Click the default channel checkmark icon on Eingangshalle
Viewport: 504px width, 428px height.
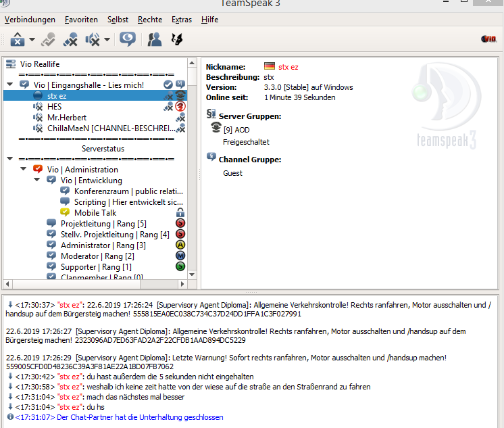coord(168,85)
